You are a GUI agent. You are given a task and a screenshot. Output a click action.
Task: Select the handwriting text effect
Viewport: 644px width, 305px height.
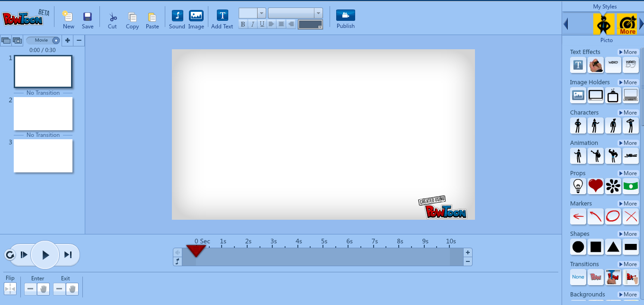point(596,65)
